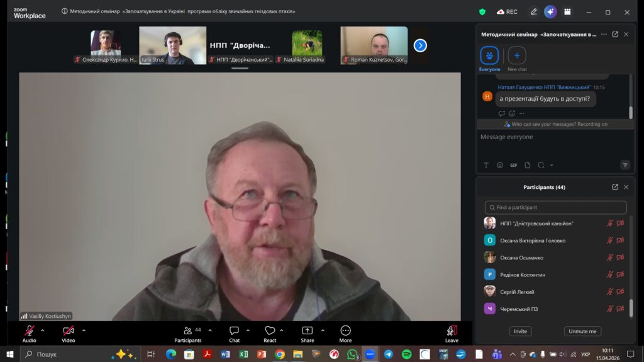Screen dimensions: 644x362
Task: Open the AI Companion sparkle icon
Action: click(550, 11)
